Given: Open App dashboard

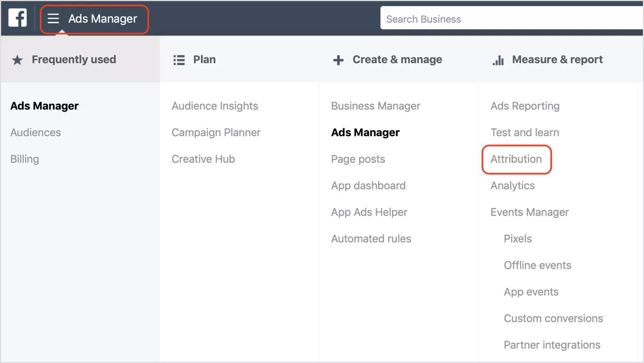Looking at the screenshot, I should [368, 186].
